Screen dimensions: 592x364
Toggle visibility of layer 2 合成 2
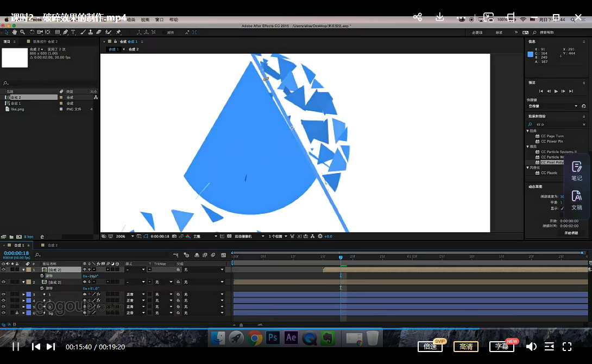[x=3, y=282]
